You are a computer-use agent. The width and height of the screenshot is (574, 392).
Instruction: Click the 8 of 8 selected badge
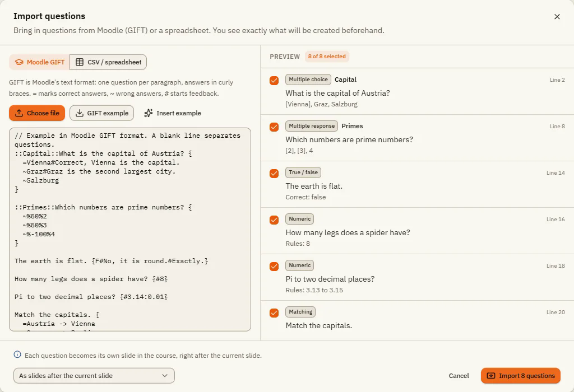pos(327,57)
